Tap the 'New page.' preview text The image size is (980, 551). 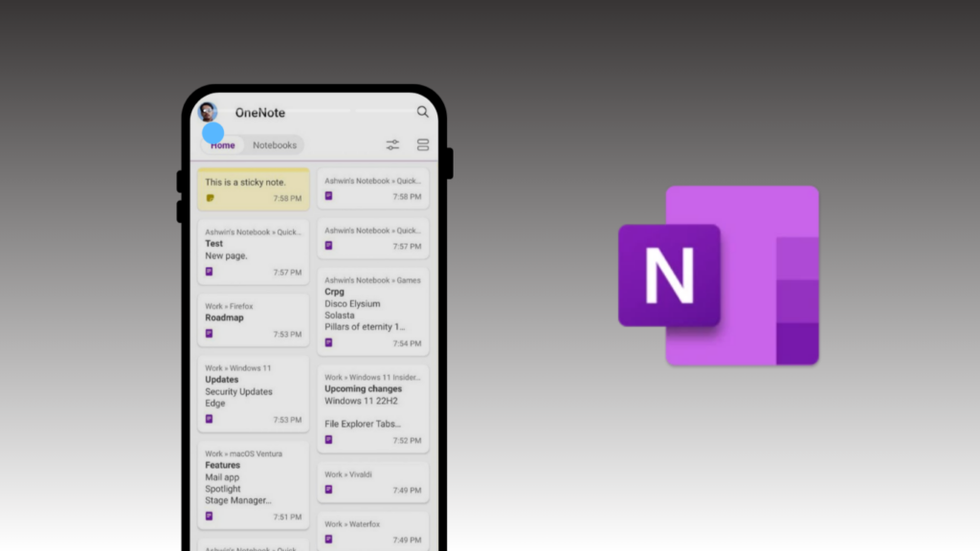[226, 255]
